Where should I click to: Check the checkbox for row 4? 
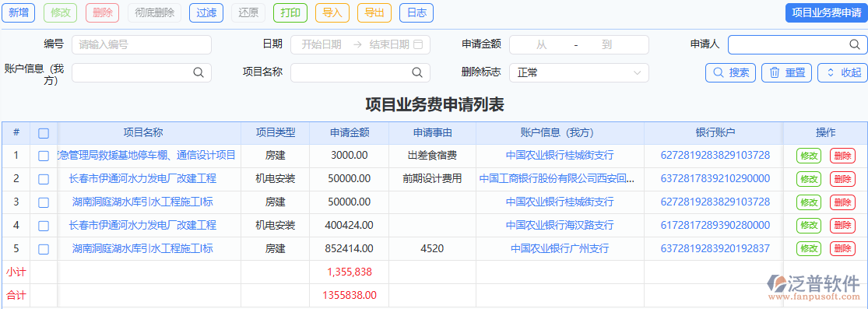pyautogui.click(x=44, y=226)
